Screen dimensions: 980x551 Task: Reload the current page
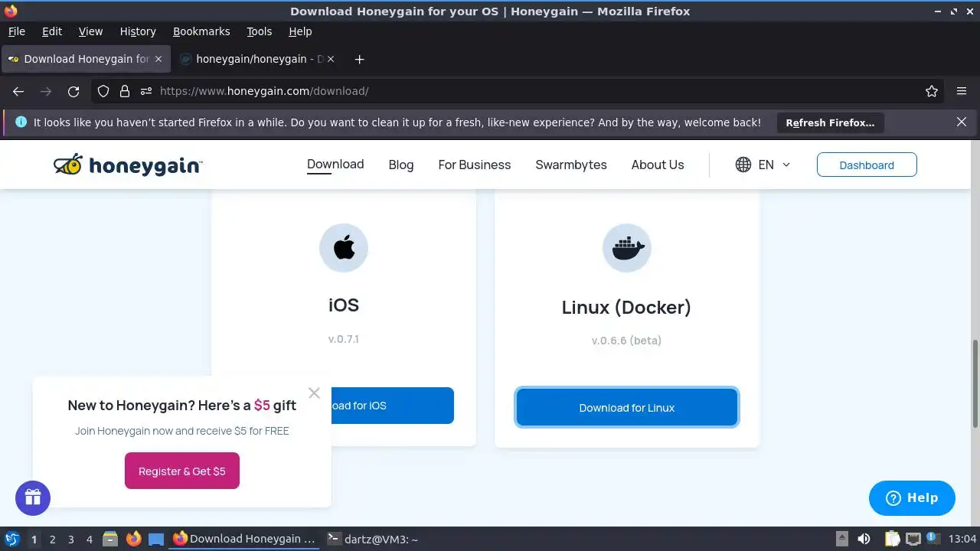coord(73,91)
